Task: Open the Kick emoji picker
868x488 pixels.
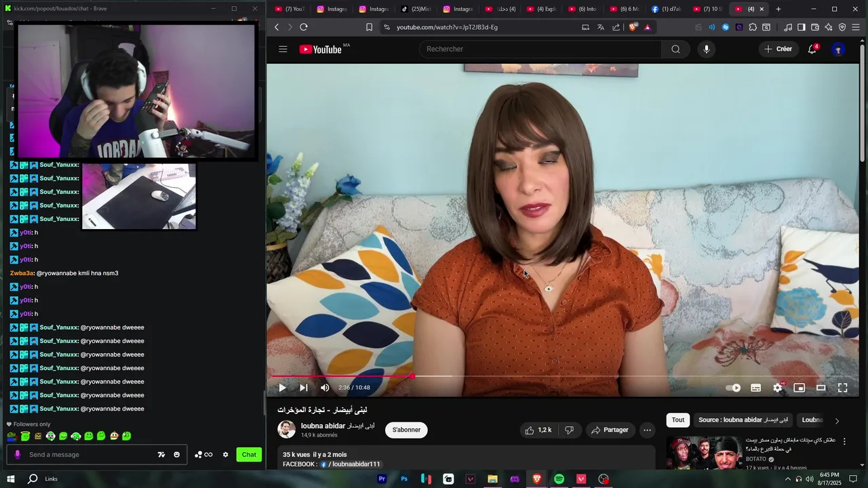Action: [x=176, y=455]
